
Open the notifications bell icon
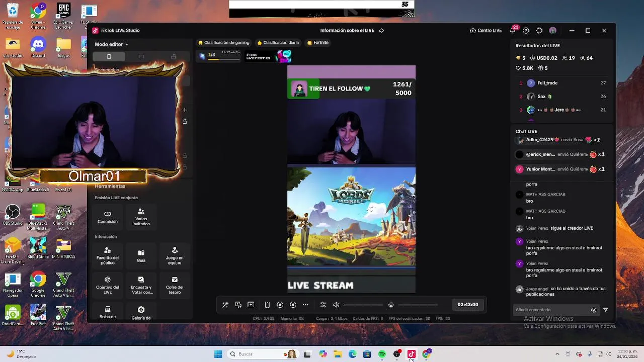tap(513, 31)
